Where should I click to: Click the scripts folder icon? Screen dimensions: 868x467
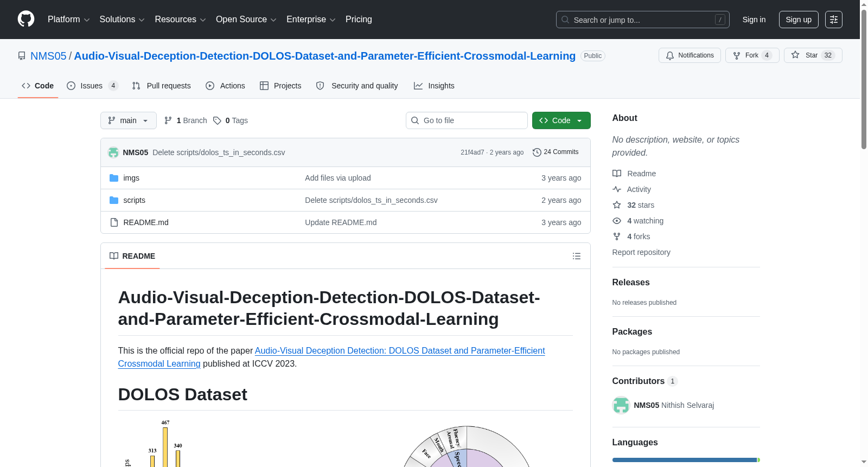[x=114, y=200]
